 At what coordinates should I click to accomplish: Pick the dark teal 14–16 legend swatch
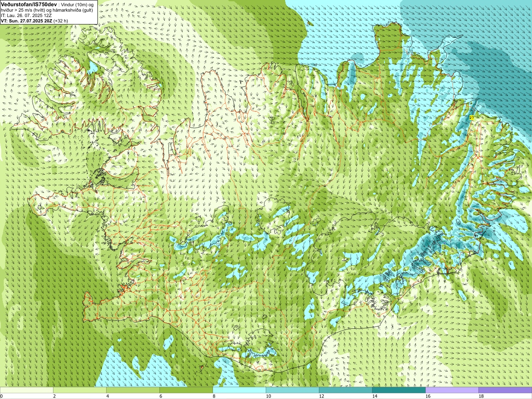point(399,390)
